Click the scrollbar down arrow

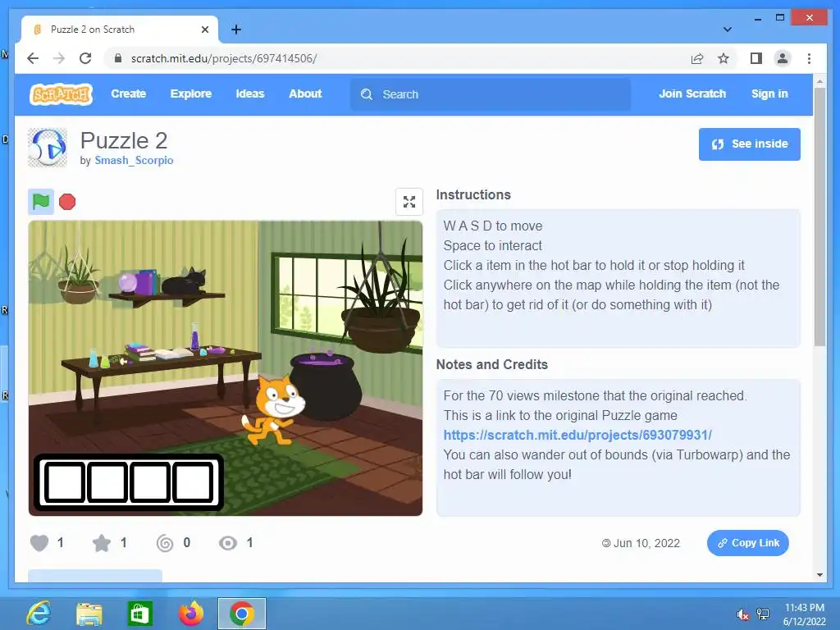(x=819, y=575)
